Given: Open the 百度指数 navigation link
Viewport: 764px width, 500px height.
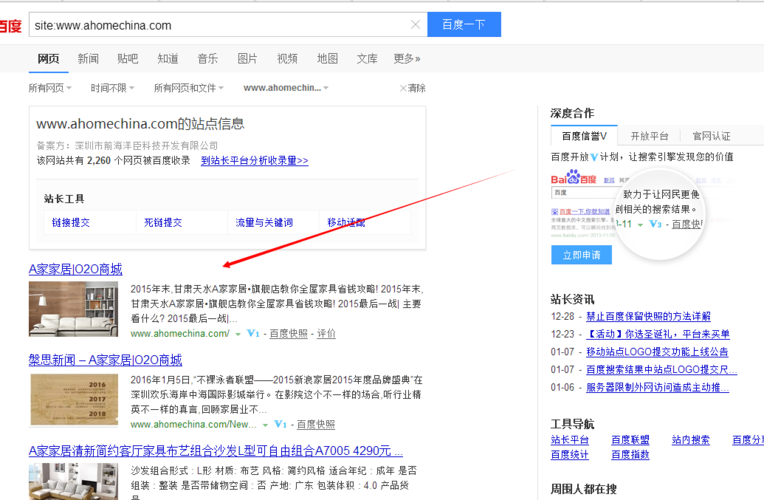Looking at the screenshot, I should [x=630, y=455].
